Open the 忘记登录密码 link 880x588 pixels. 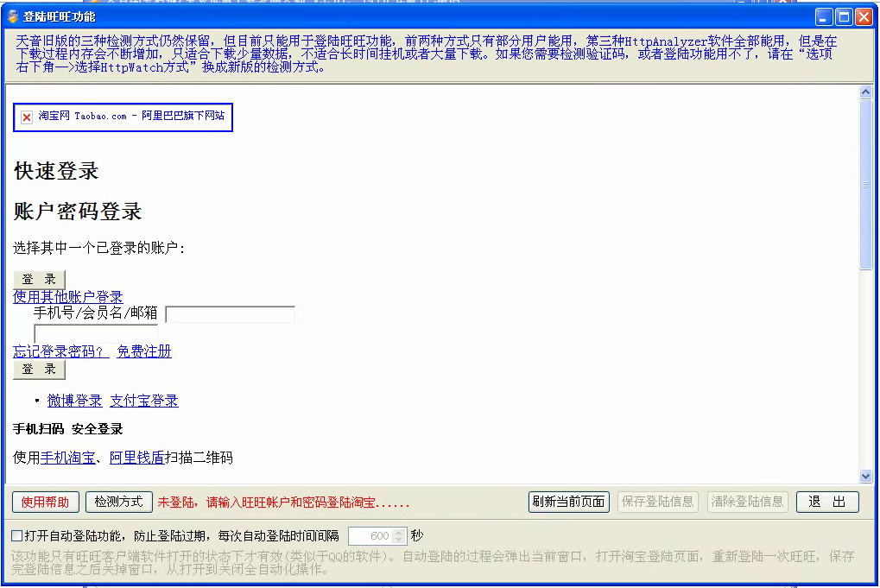[60, 351]
